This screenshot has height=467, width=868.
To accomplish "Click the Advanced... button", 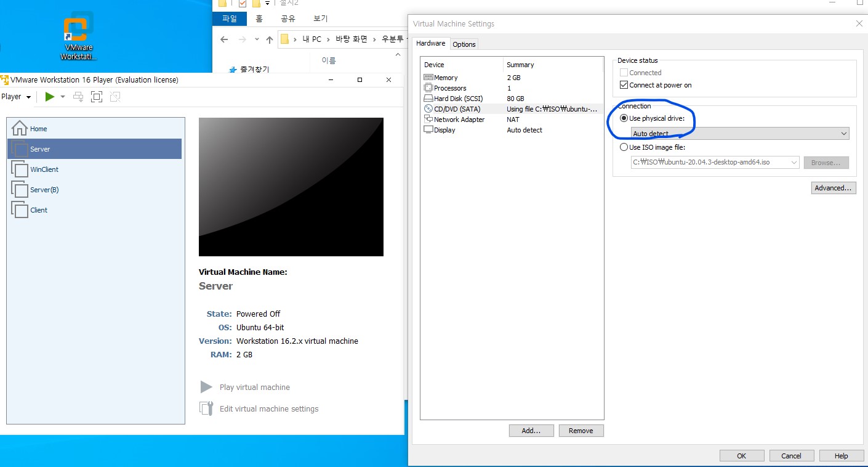I will pos(833,188).
